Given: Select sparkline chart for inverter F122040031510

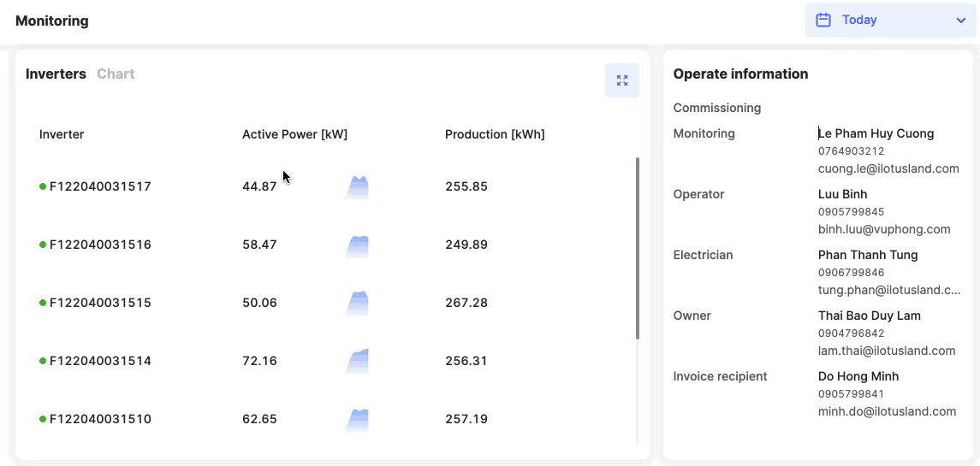Looking at the screenshot, I should pyautogui.click(x=357, y=420).
